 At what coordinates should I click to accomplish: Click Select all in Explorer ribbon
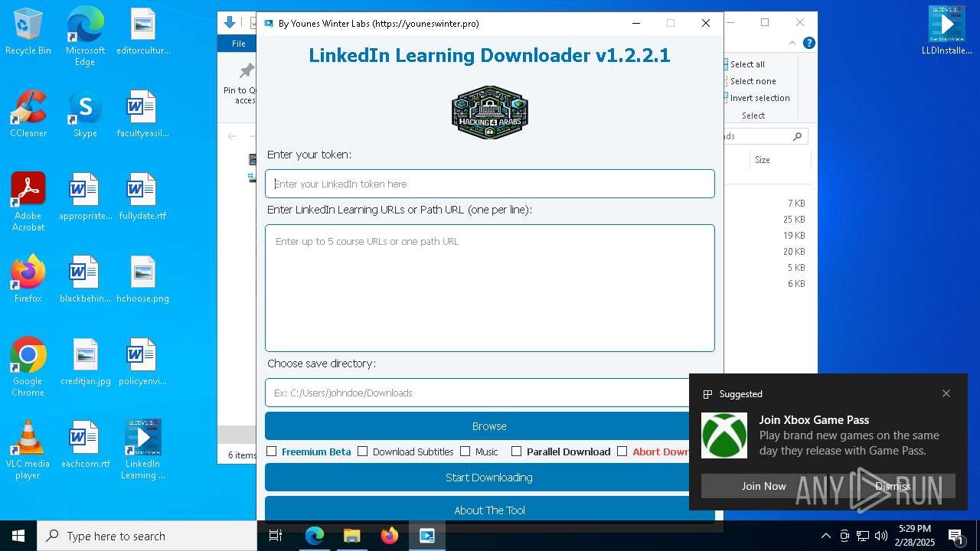(747, 64)
